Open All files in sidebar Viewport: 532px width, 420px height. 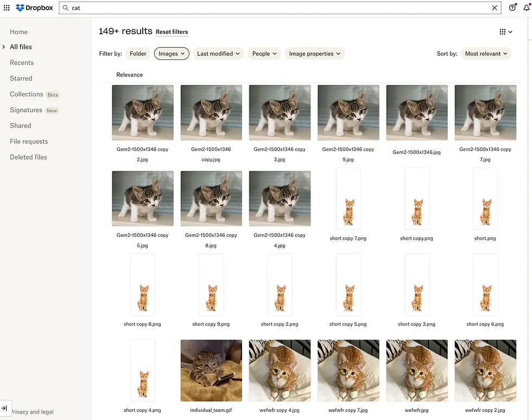coord(21,47)
